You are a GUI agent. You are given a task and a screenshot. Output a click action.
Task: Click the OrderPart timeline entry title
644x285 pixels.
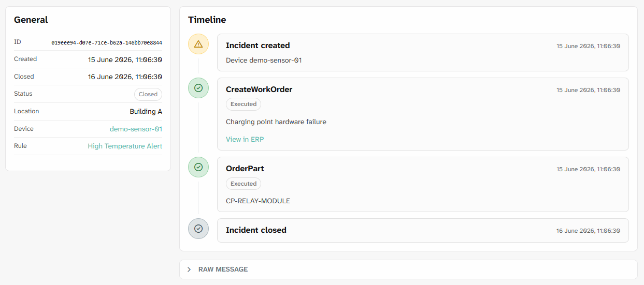245,169
